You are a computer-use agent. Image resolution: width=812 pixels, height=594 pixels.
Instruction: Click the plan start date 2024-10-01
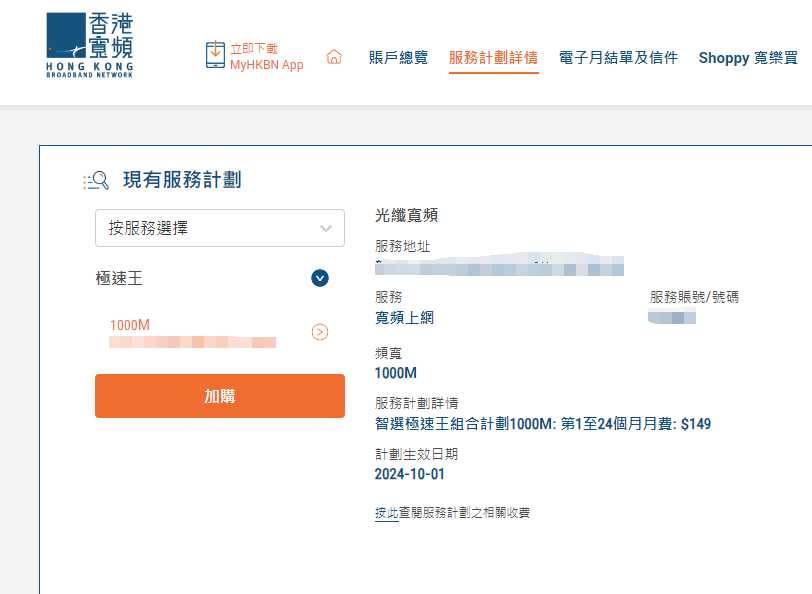[x=409, y=474]
